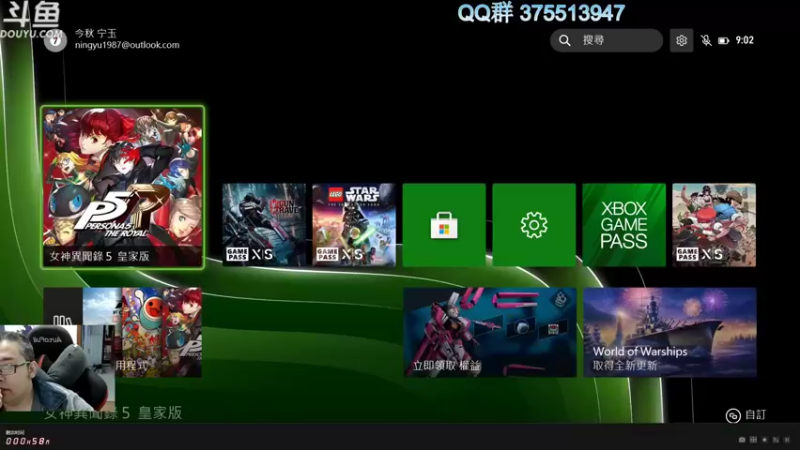Open the Microsoft Store tile
This screenshot has width=800, height=450.
444,224
